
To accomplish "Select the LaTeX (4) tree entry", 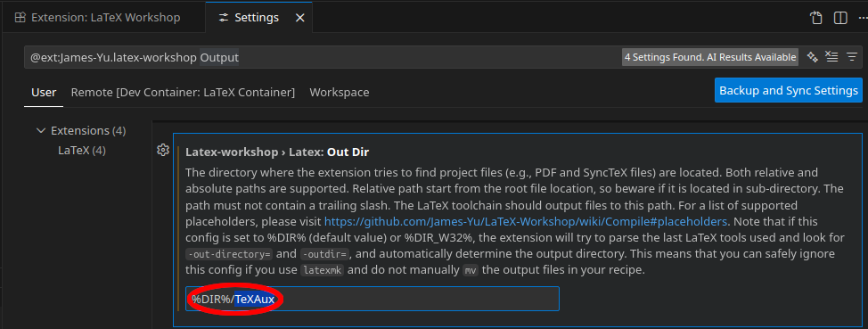I will click(82, 150).
